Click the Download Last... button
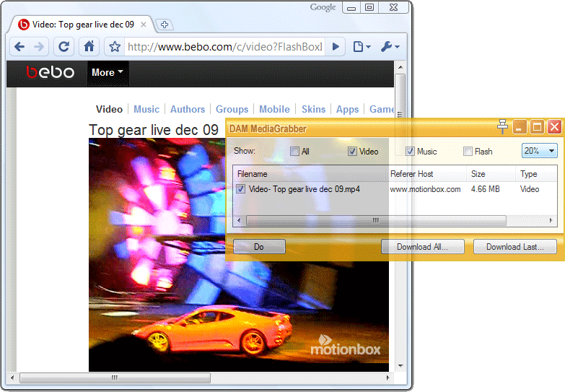Viewport: 565px width, 392px height. coord(515,247)
